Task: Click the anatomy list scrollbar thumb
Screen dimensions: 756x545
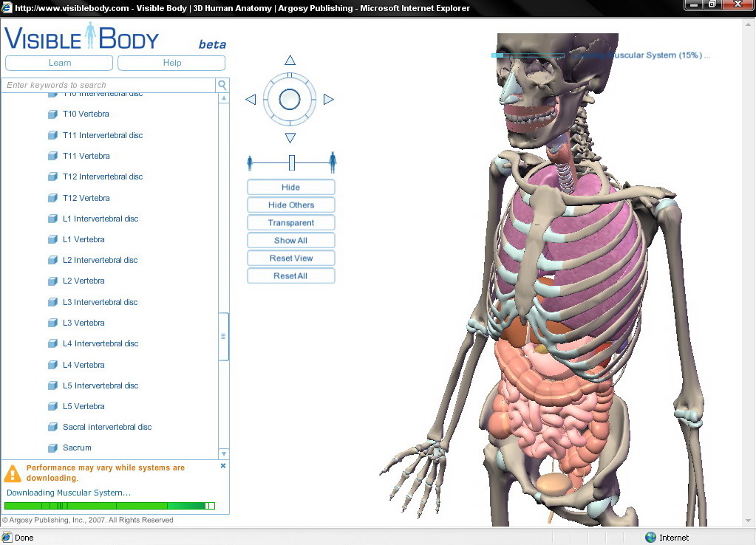Action: 223,336
